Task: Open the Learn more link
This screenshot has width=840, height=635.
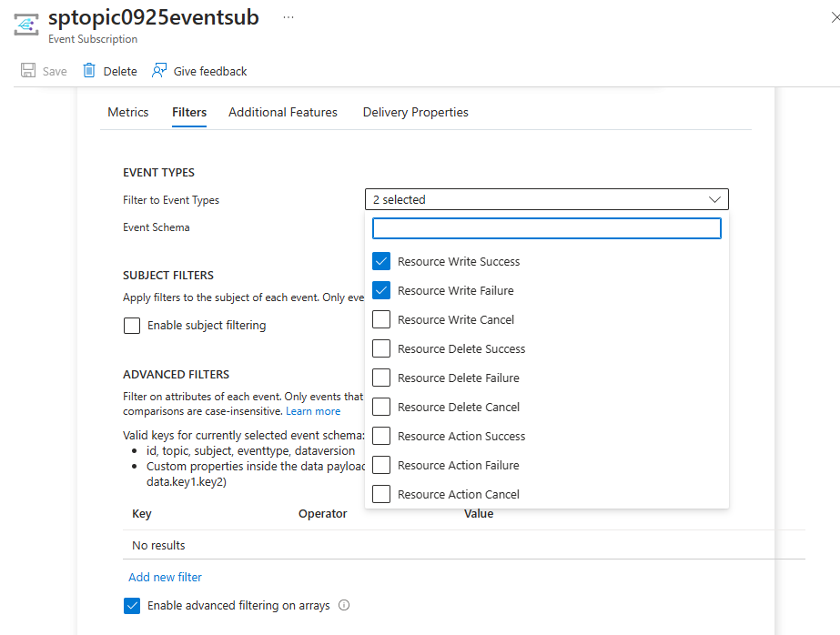Action: [x=313, y=411]
